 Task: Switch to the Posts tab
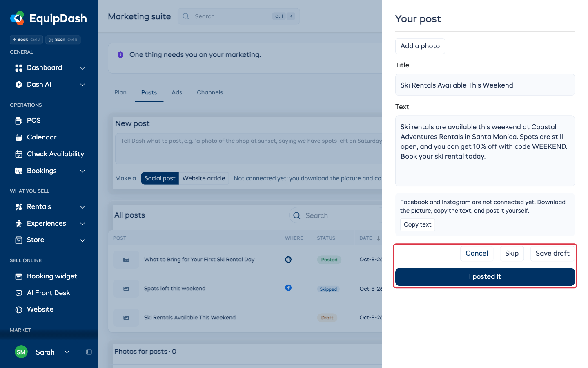pos(149,92)
